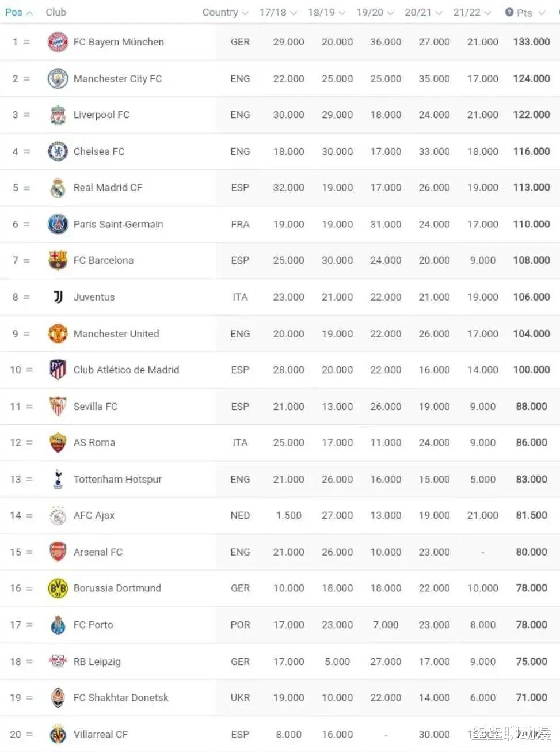The height and width of the screenshot is (752, 560).
Task: Click the Liverpool FC crest icon
Action: click(x=58, y=115)
